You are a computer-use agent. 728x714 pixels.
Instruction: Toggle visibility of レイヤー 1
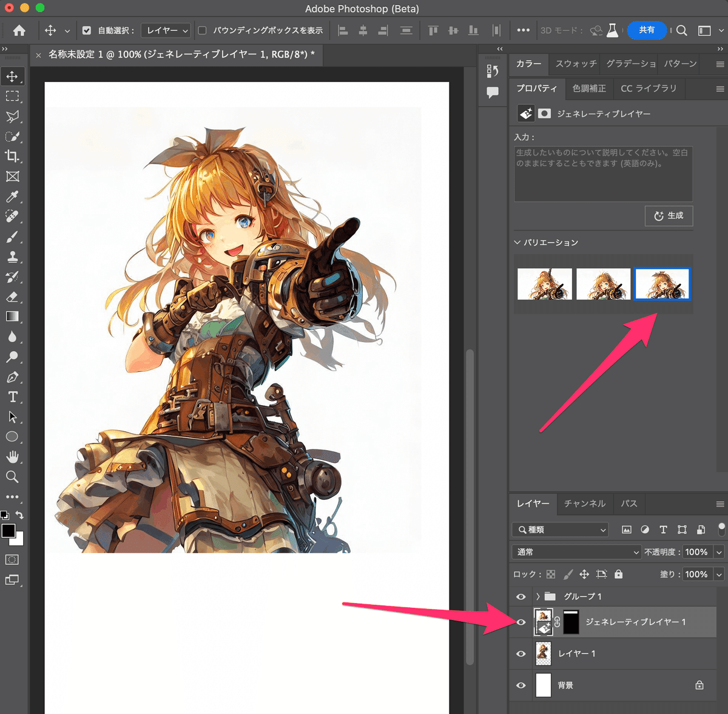pyautogui.click(x=521, y=653)
